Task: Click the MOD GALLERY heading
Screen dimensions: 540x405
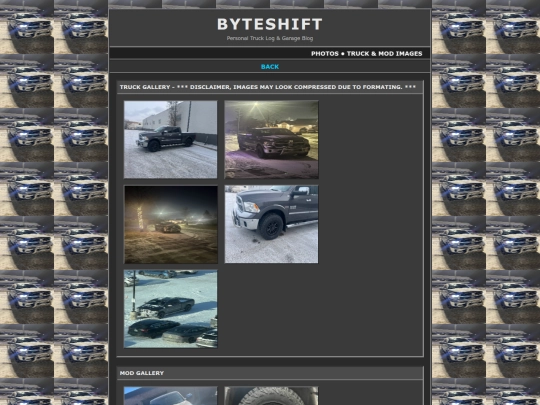Action: [x=142, y=373]
